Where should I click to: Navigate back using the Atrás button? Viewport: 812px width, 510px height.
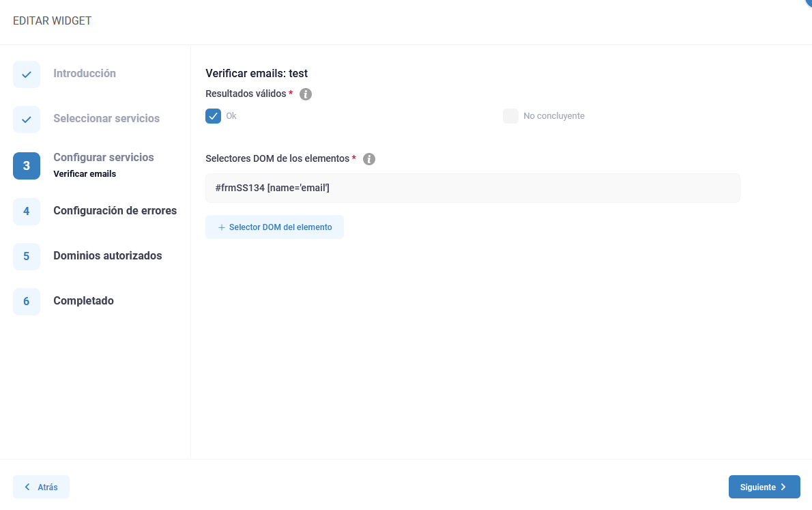coord(41,486)
